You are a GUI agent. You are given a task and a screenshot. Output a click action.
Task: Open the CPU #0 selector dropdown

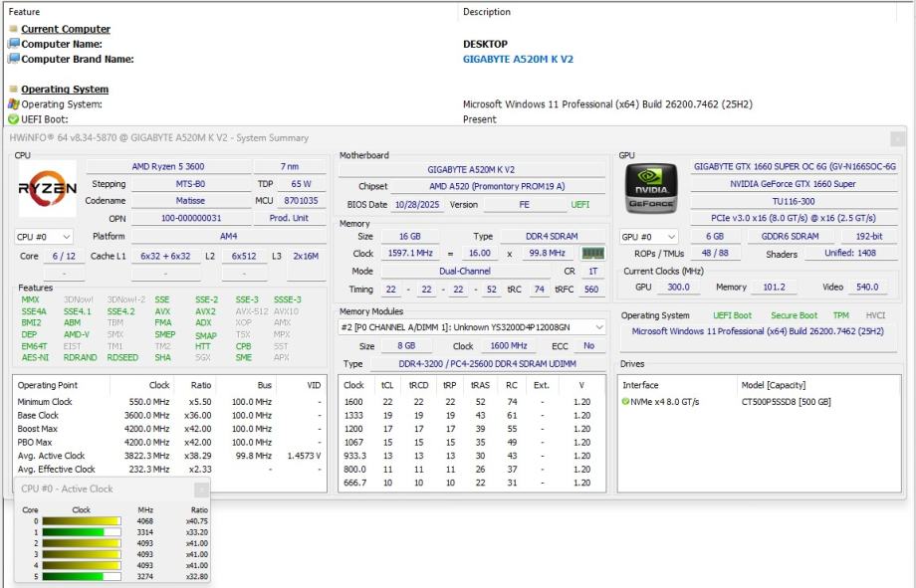point(44,237)
